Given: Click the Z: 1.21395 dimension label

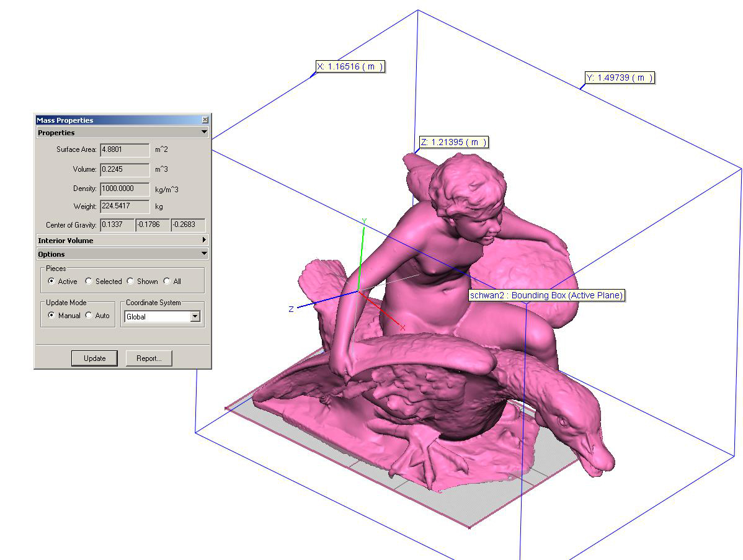Looking at the screenshot, I should tap(454, 142).
